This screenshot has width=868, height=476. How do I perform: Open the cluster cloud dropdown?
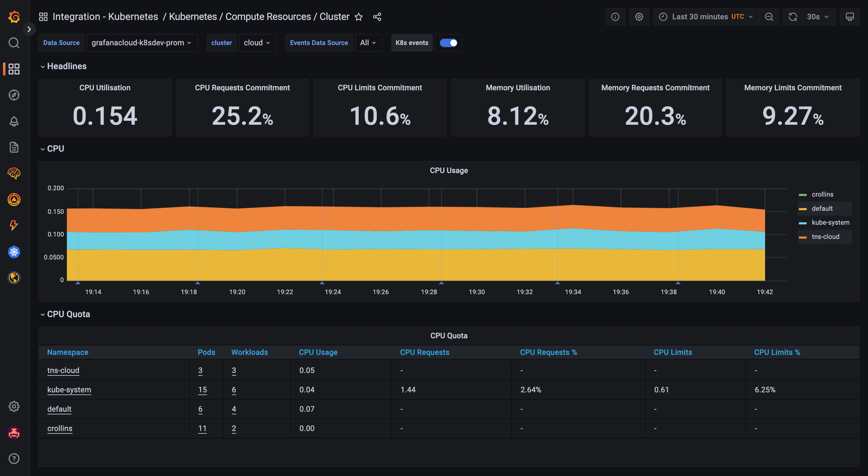258,43
